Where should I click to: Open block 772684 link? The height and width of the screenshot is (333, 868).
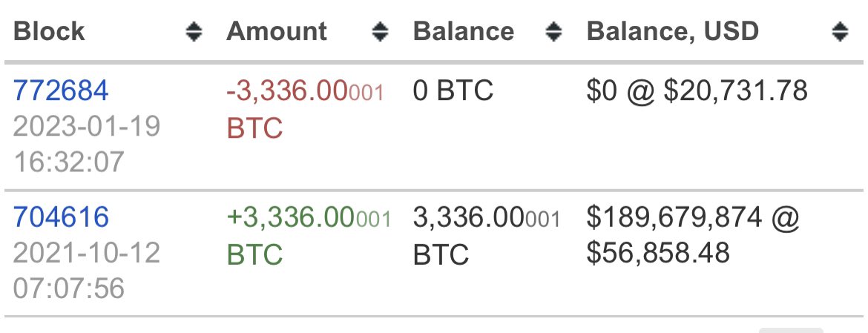[x=61, y=91]
